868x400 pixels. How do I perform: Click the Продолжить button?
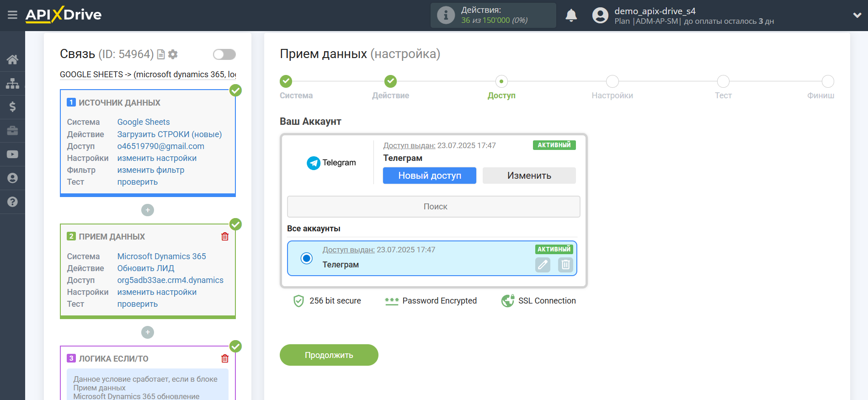pyautogui.click(x=329, y=355)
